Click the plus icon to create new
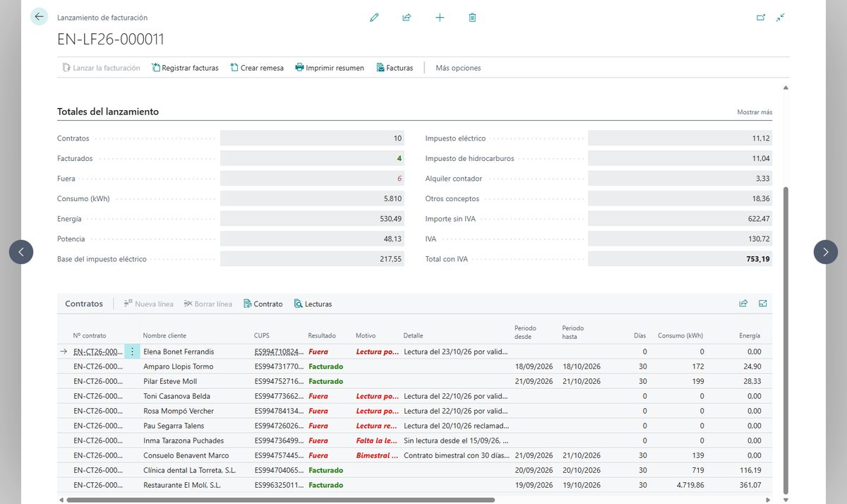The height and width of the screenshot is (504, 847). [x=440, y=18]
